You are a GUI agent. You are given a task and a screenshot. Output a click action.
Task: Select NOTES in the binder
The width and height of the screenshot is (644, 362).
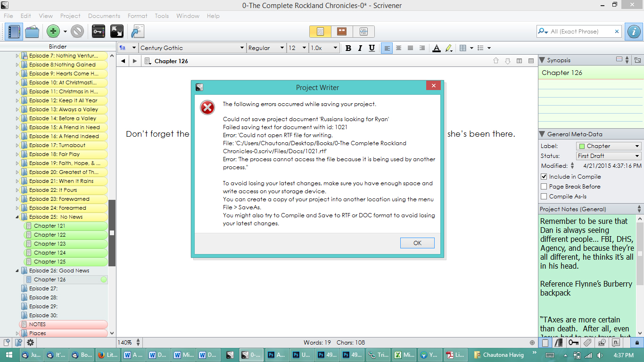[63, 325]
